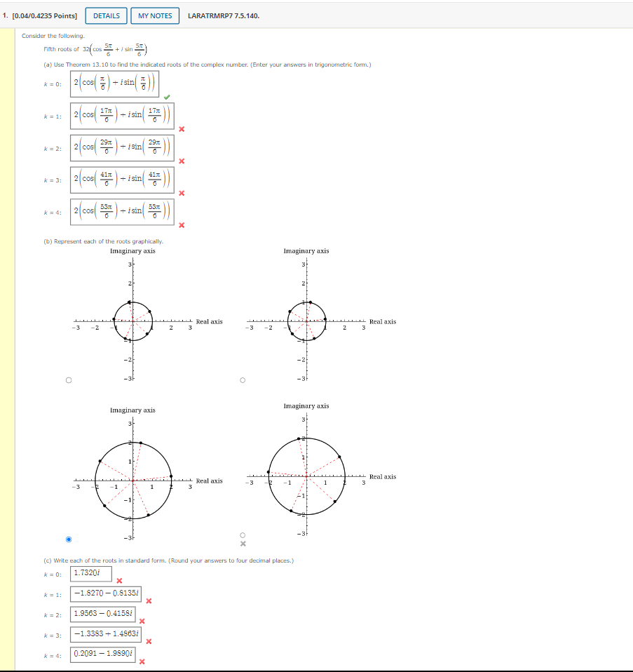Open MY NOTES panel
This screenshot has height=672, width=633.
click(x=155, y=15)
